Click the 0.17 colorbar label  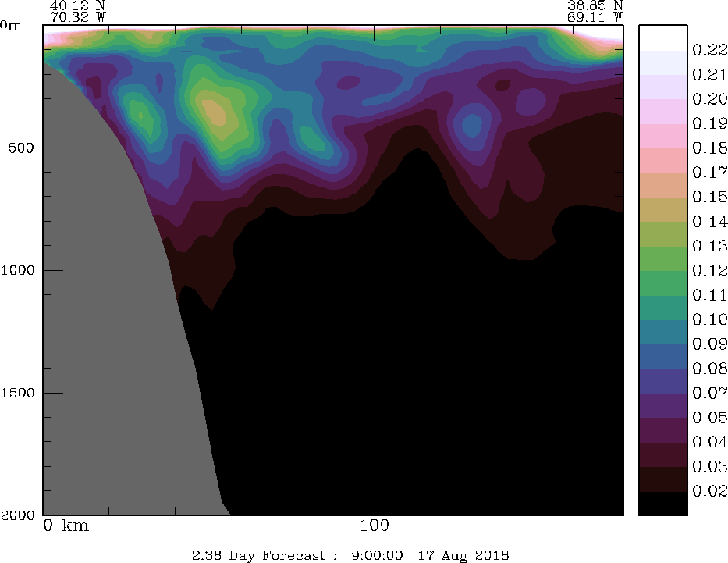[710, 173]
